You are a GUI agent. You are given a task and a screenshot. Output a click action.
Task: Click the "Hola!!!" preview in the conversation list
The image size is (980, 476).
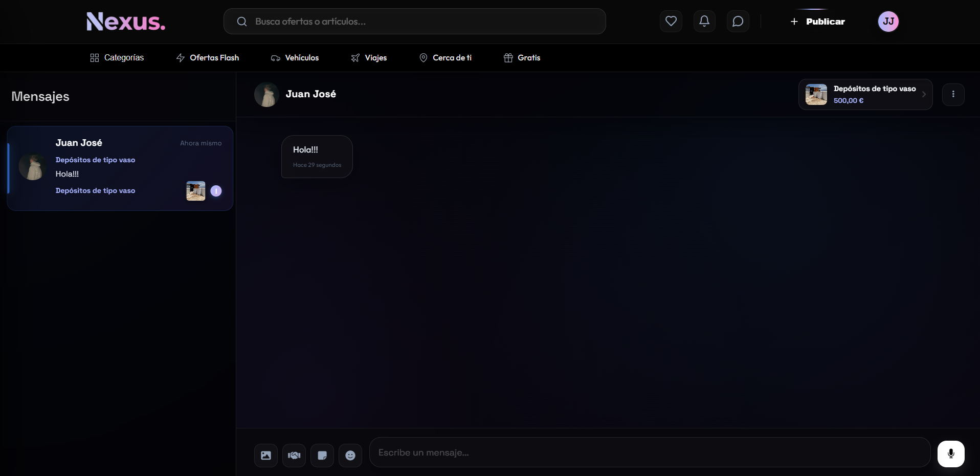click(68, 174)
